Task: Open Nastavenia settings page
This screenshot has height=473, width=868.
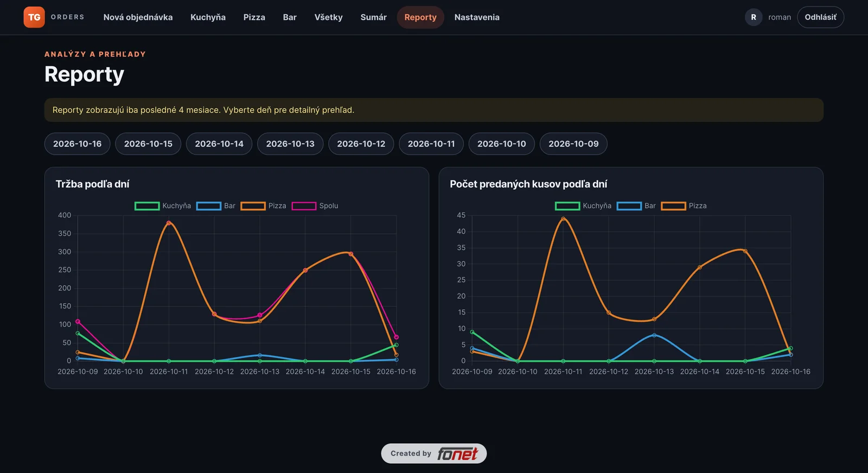Action: tap(477, 17)
